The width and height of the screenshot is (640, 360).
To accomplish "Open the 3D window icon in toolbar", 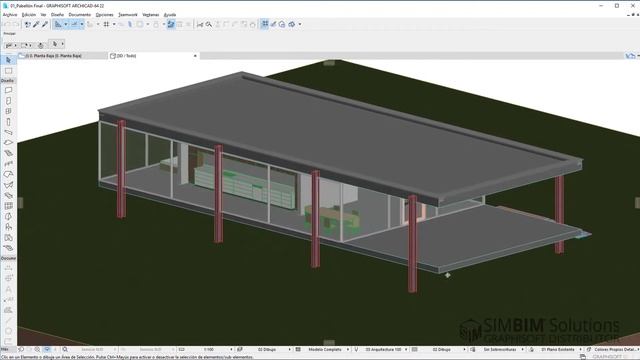I will pos(291,24).
